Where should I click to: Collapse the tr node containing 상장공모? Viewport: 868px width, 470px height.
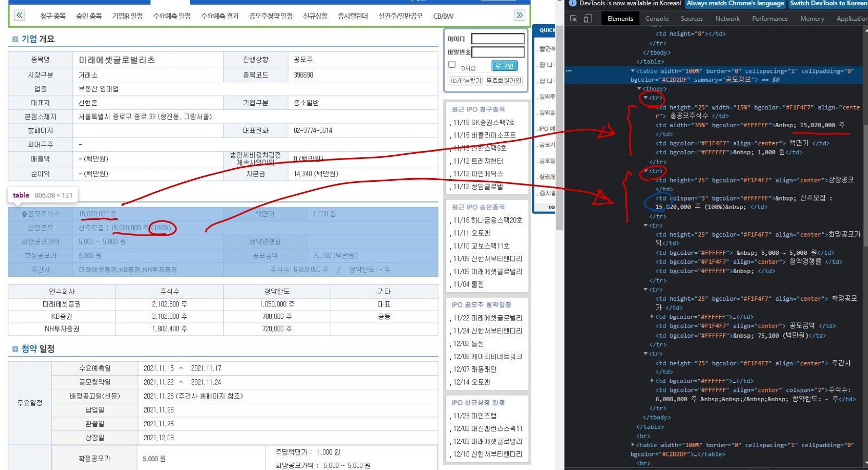[x=646, y=171]
